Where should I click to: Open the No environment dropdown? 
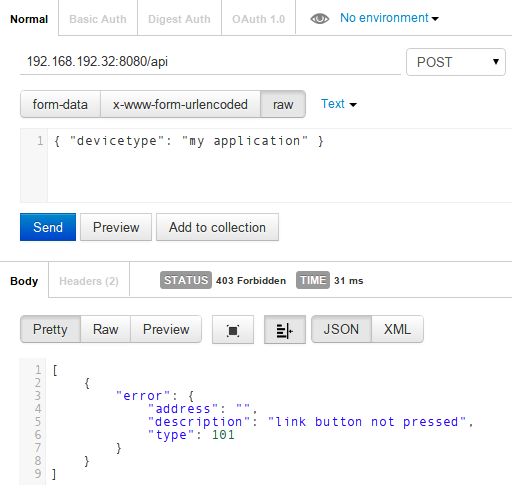[x=389, y=18]
